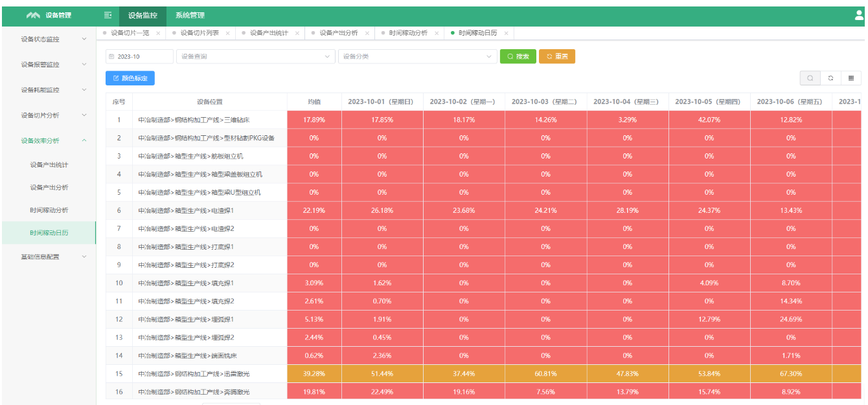
Task: Select row 5 location 箱型梁U型组立机
Action: coord(210,192)
